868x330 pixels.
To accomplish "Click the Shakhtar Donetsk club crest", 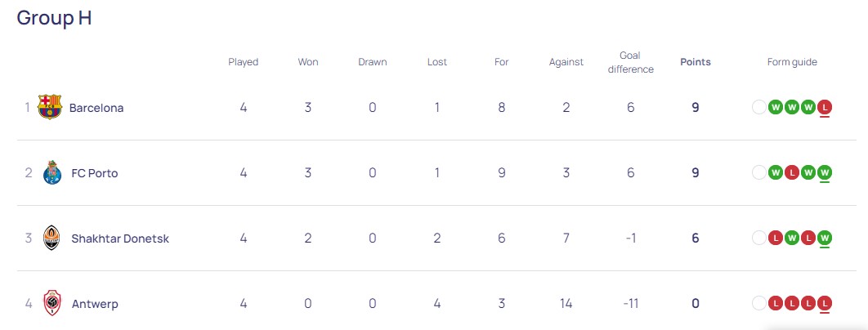I will 52,238.
